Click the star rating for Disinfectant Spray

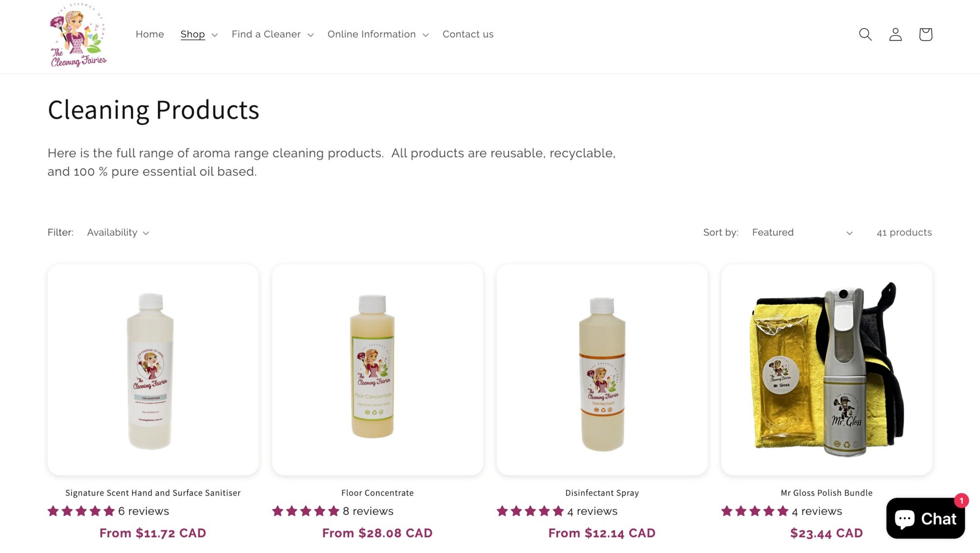pyautogui.click(x=529, y=511)
